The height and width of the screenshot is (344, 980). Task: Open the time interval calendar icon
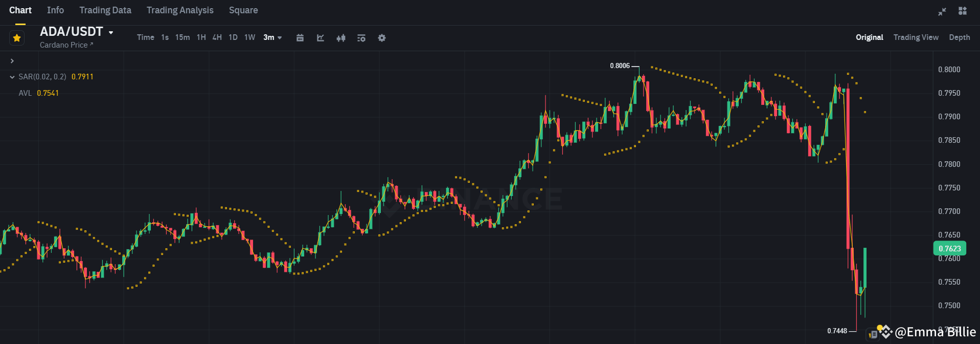(x=300, y=37)
